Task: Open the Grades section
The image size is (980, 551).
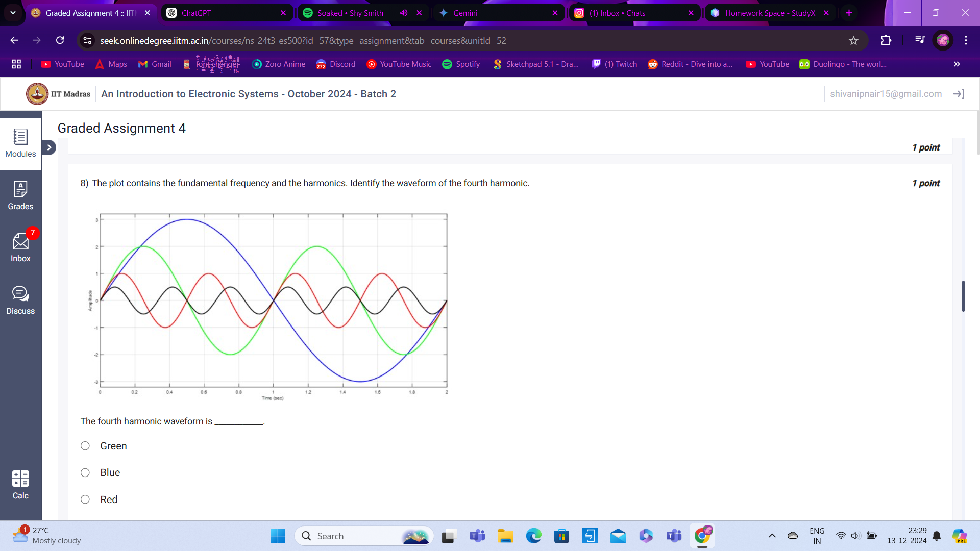Action: tap(20, 195)
